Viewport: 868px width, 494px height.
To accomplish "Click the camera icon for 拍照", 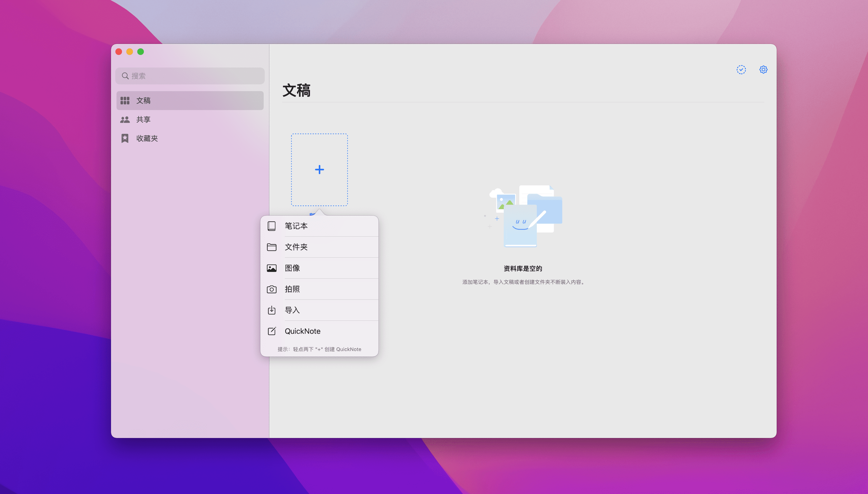I will (271, 289).
